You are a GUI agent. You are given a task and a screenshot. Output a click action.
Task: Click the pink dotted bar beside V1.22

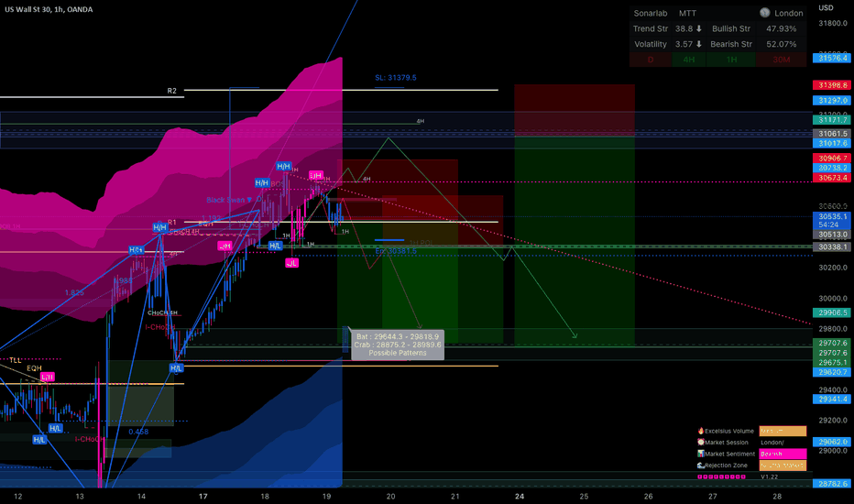click(x=722, y=477)
